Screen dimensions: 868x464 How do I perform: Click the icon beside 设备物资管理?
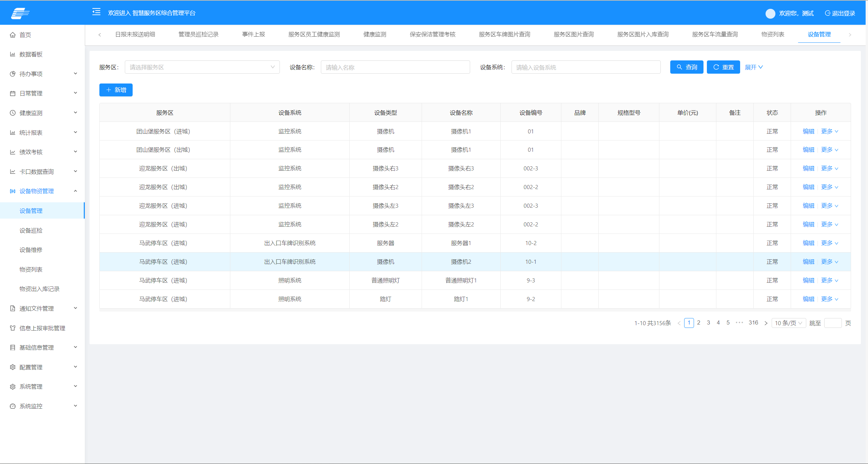pyautogui.click(x=13, y=191)
